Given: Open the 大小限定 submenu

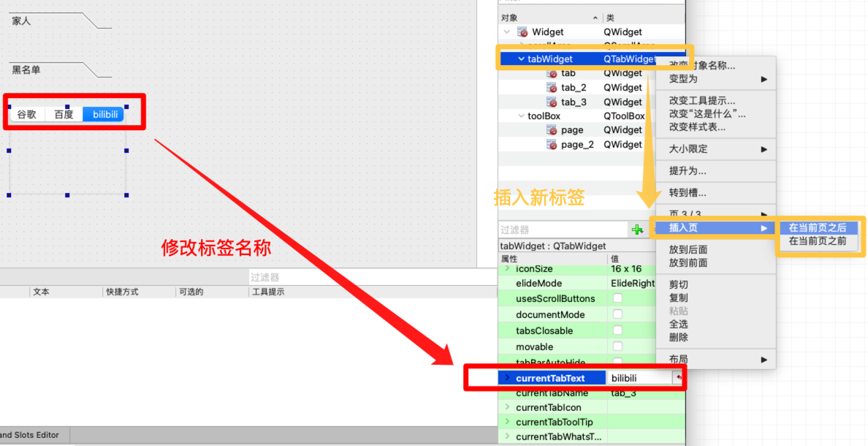Looking at the screenshot, I should (x=716, y=149).
